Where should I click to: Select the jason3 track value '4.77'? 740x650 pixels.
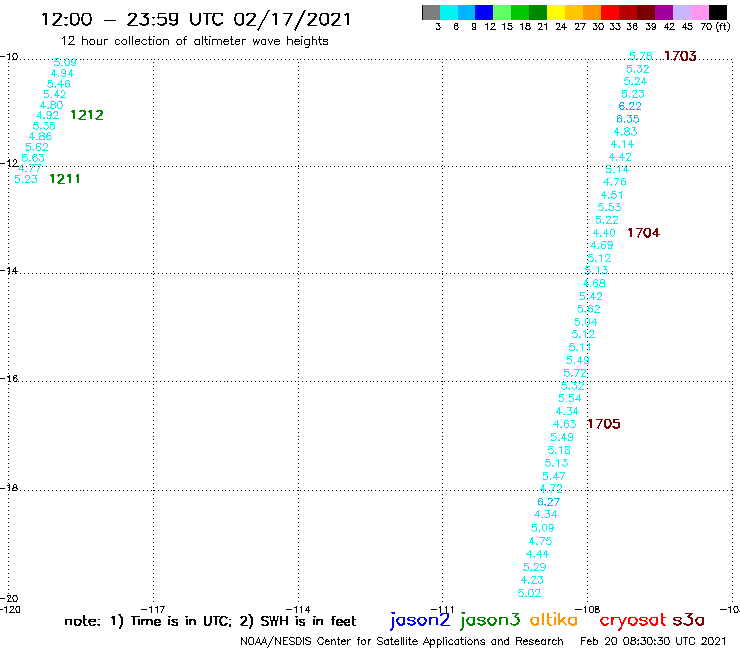tap(30, 168)
